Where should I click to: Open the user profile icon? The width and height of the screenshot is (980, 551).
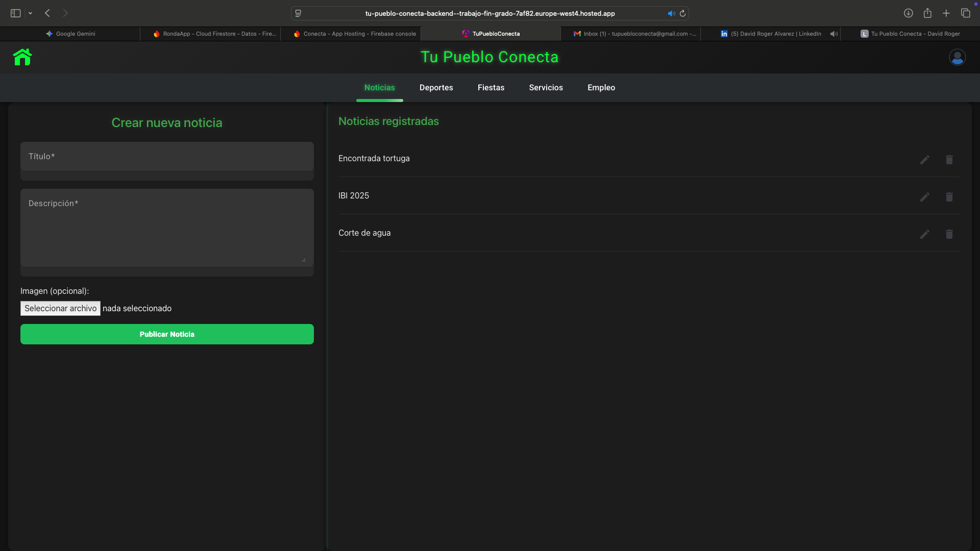(x=957, y=57)
